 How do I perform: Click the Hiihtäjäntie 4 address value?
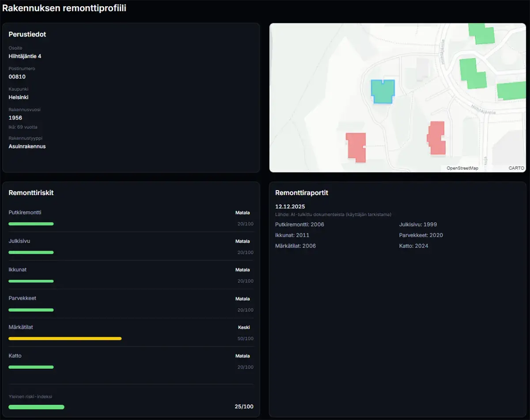pyautogui.click(x=25, y=56)
